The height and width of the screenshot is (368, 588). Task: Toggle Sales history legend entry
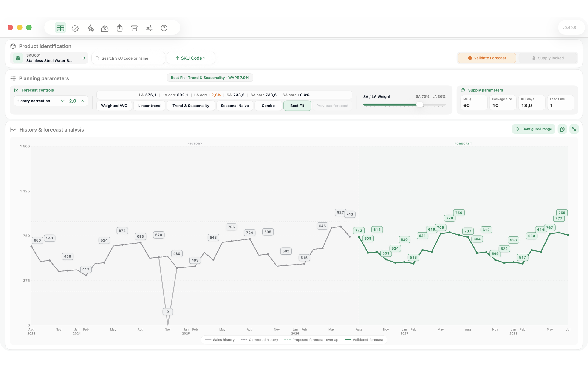220,340
